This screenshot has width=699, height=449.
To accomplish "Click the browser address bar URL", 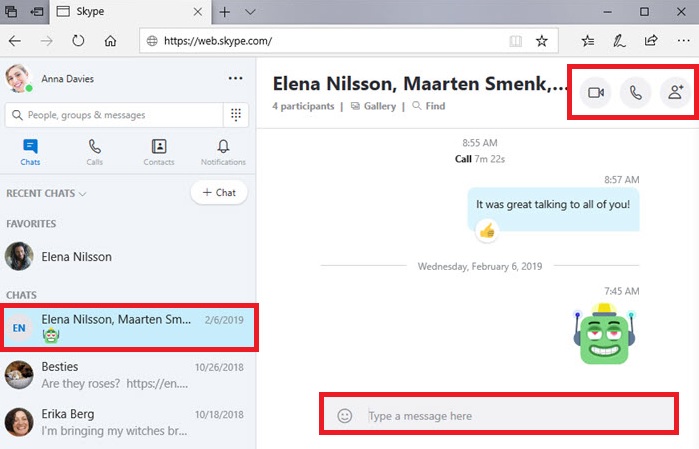I will tap(218, 41).
